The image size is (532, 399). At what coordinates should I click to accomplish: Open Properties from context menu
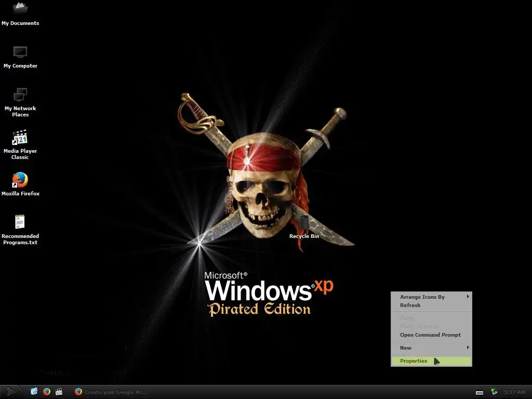pos(431,361)
